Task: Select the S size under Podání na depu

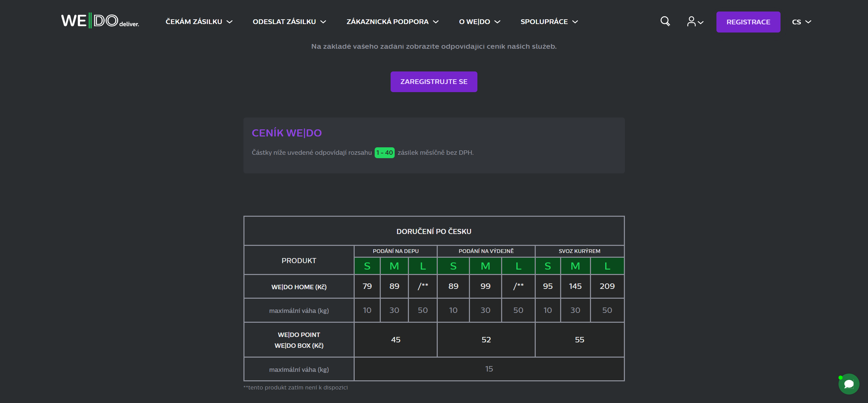Action: point(367,266)
